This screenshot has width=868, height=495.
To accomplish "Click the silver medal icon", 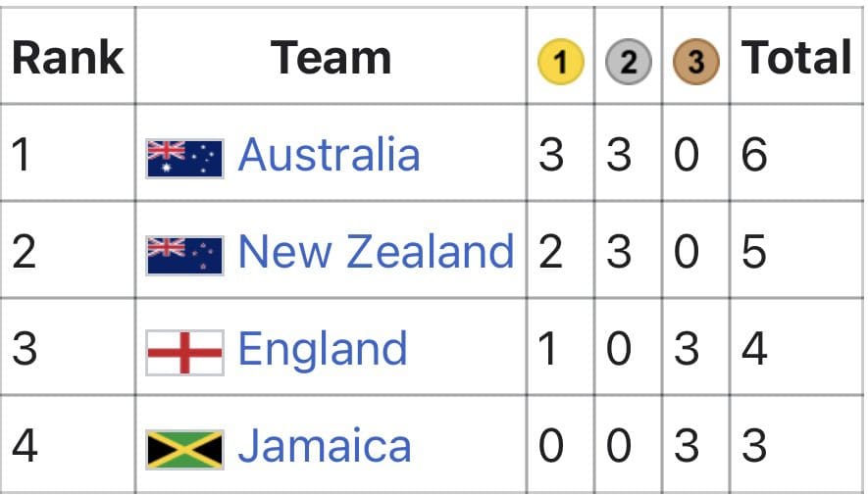I will (629, 61).
